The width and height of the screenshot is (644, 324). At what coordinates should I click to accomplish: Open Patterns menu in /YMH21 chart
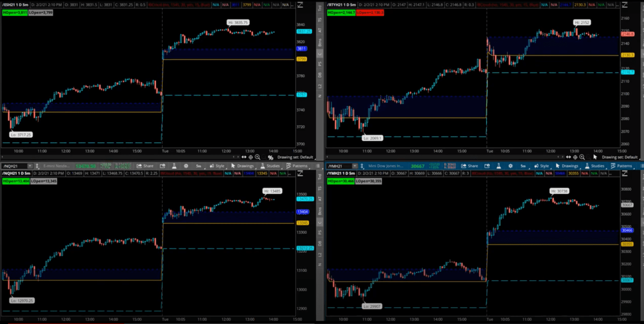(621, 166)
